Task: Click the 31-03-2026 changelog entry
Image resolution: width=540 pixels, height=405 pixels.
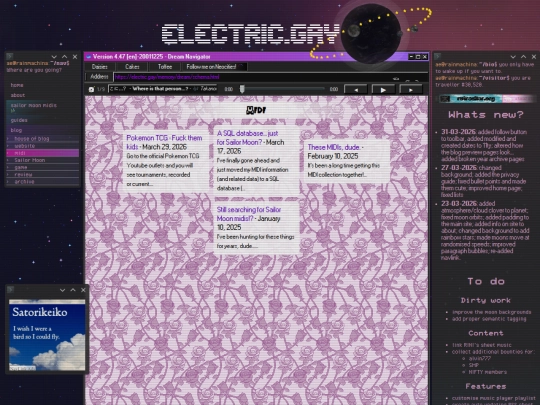Action: point(484,145)
